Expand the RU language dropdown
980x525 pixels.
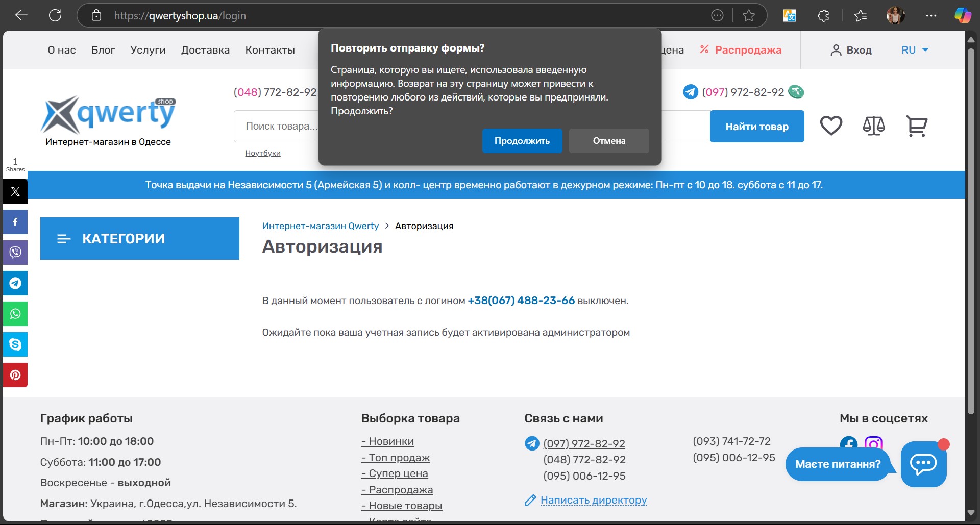(915, 50)
